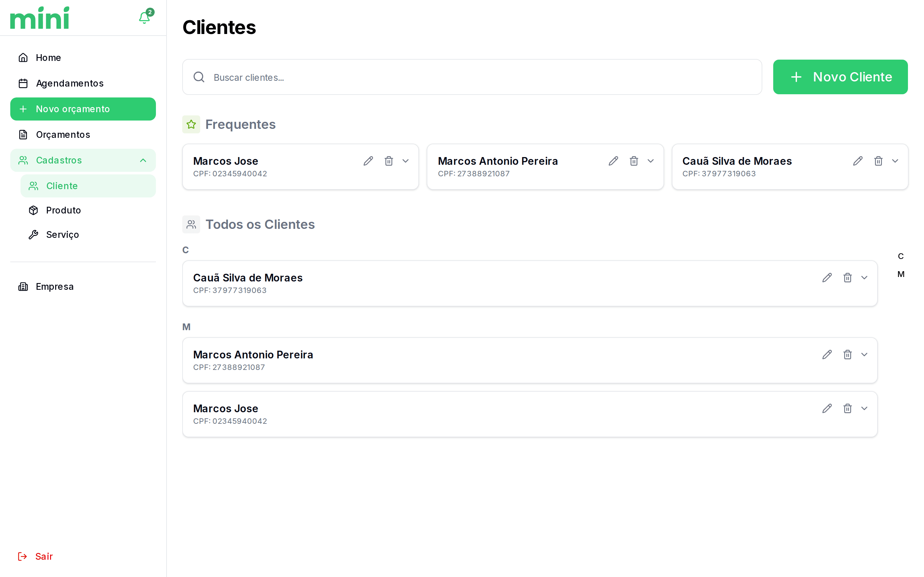
Task: Click pencil icon on Cauã frequent card
Action: (858, 161)
